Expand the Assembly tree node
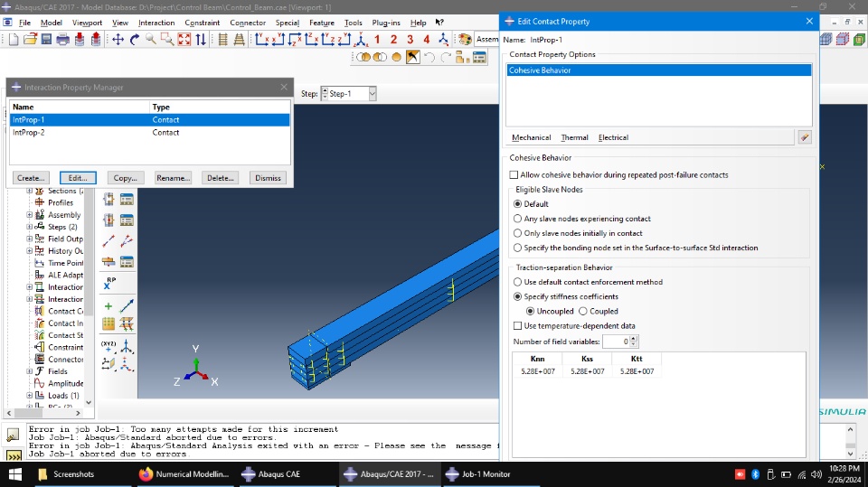The height and width of the screenshot is (487, 868). tap(29, 215)
